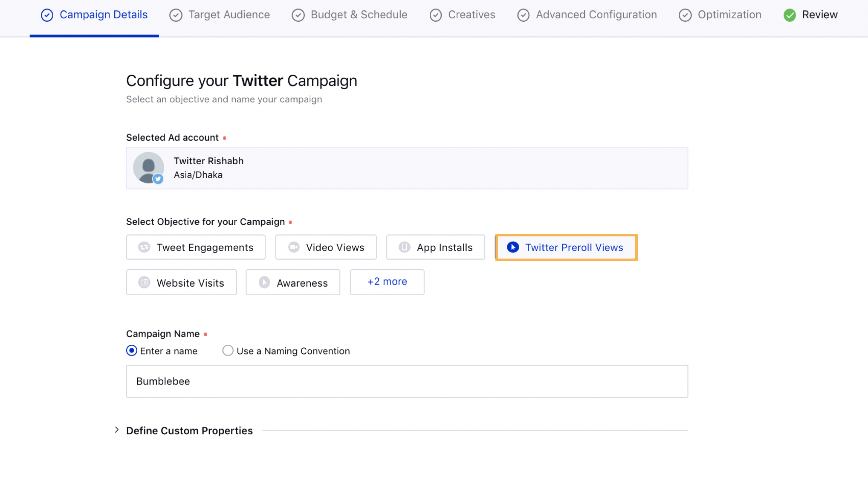Select the App Installs objective
Viewport: 868px width, 483px height.
435,247
